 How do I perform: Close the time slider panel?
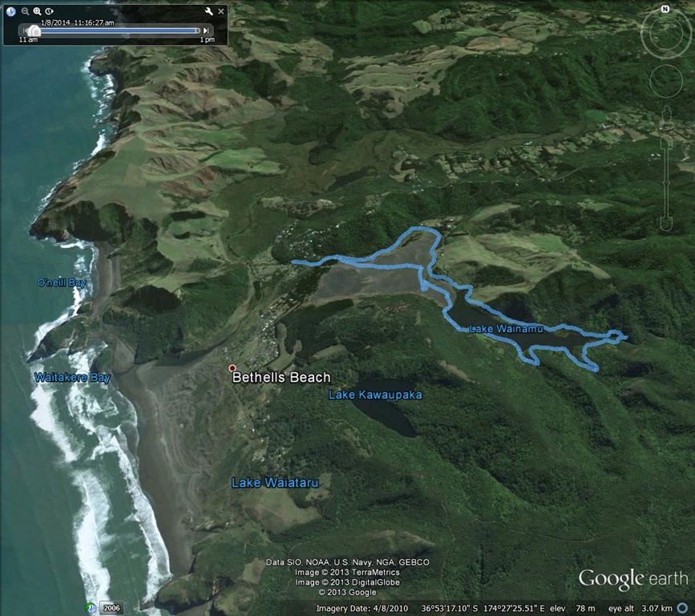coord(221,11)
